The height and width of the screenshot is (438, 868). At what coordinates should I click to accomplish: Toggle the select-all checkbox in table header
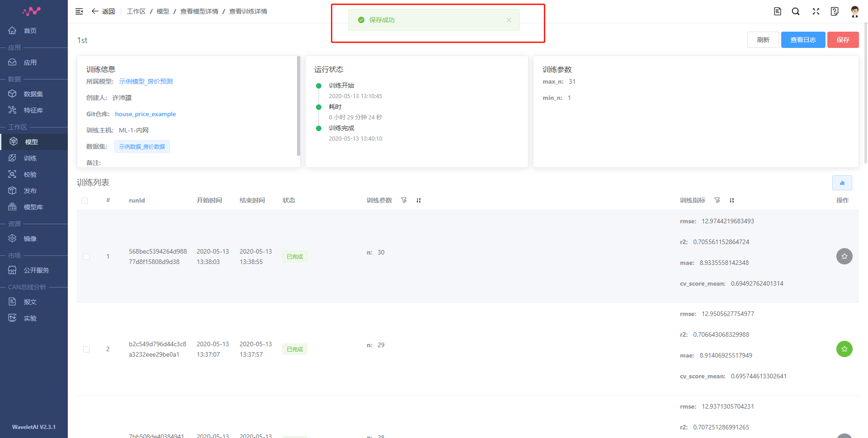(x=85, y=201)
